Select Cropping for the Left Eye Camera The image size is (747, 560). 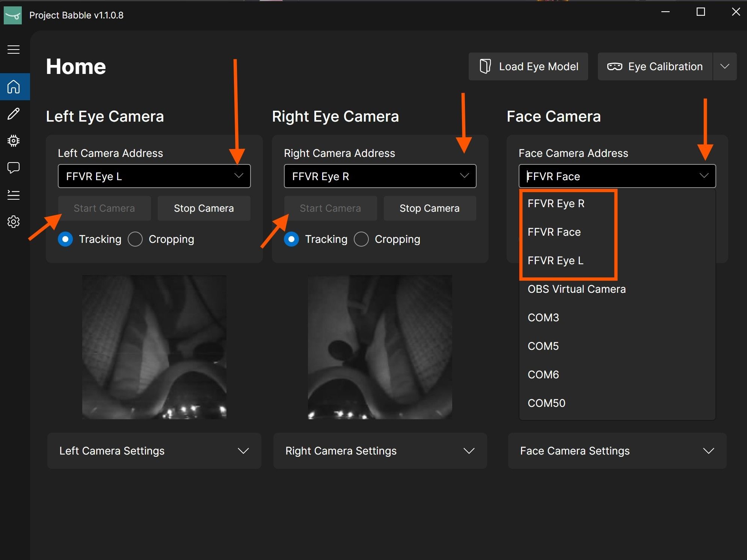click(135, 239)
